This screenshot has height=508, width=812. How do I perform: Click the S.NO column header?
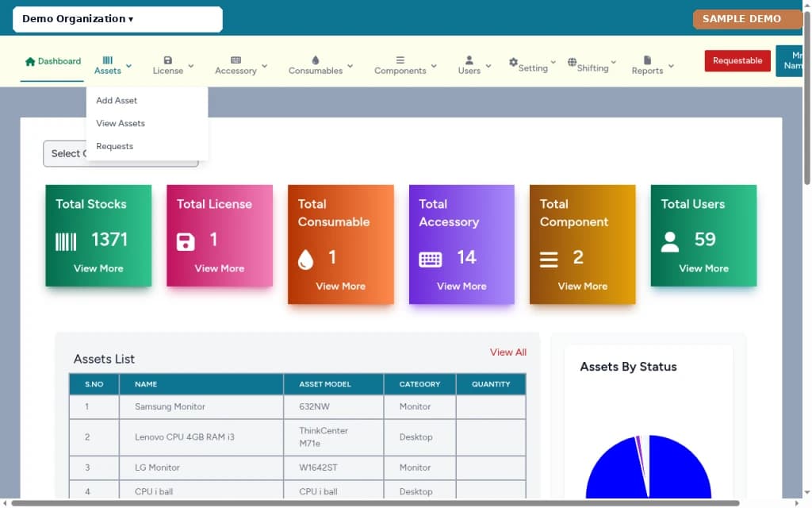94,384
